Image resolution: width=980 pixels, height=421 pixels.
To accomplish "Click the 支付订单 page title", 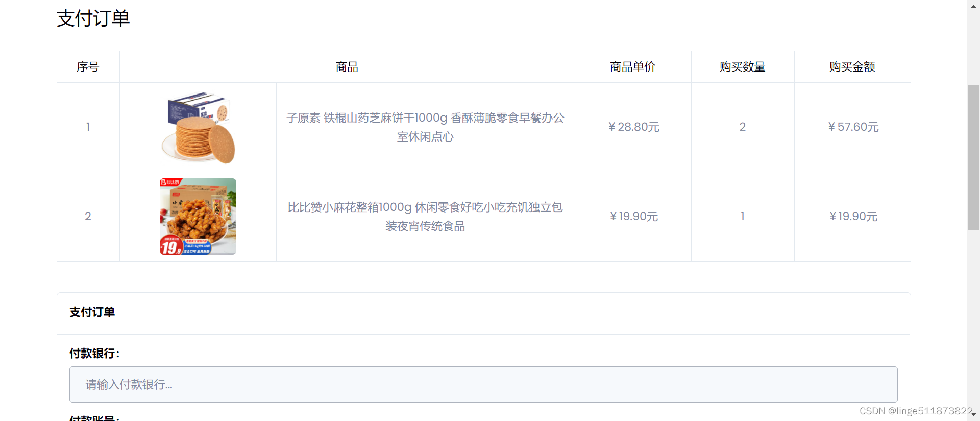I will pyautogui.click(x=93, y=18).
